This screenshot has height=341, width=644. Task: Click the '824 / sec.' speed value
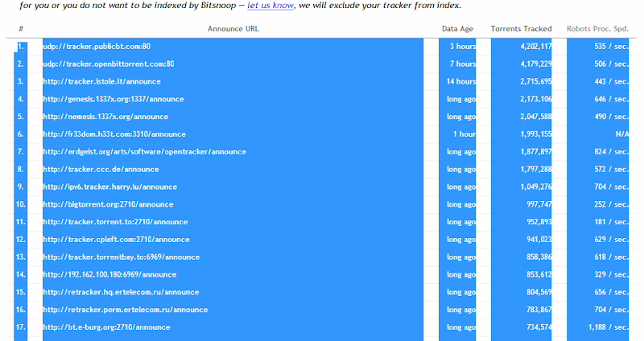pos(611,152)
